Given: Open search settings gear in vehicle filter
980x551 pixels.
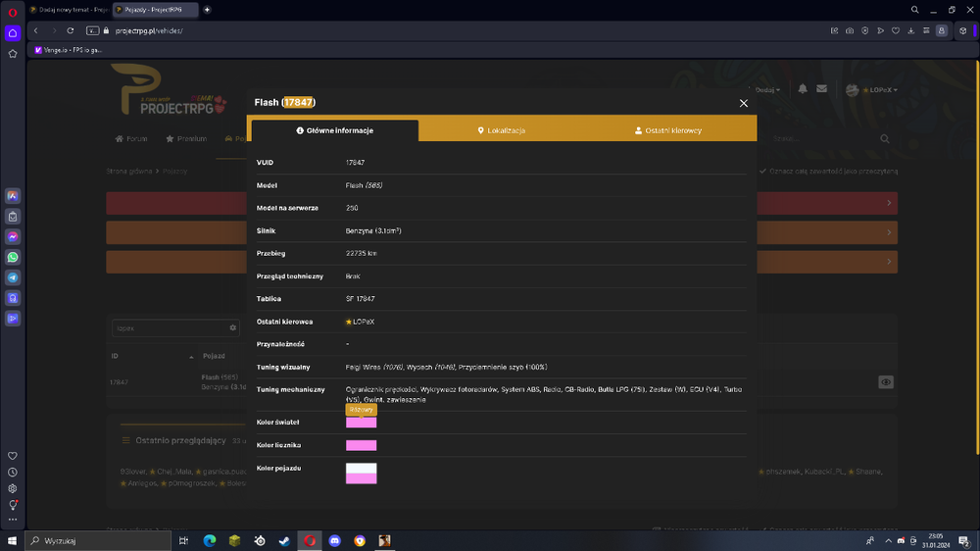Looking at the screenshot, I should (x=233, y=327).
